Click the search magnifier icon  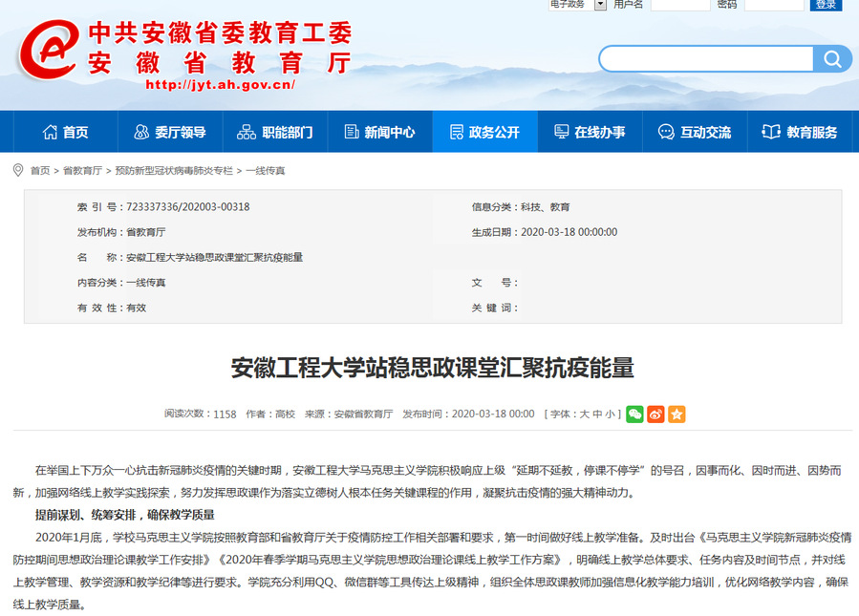click(x=831, y=59)
